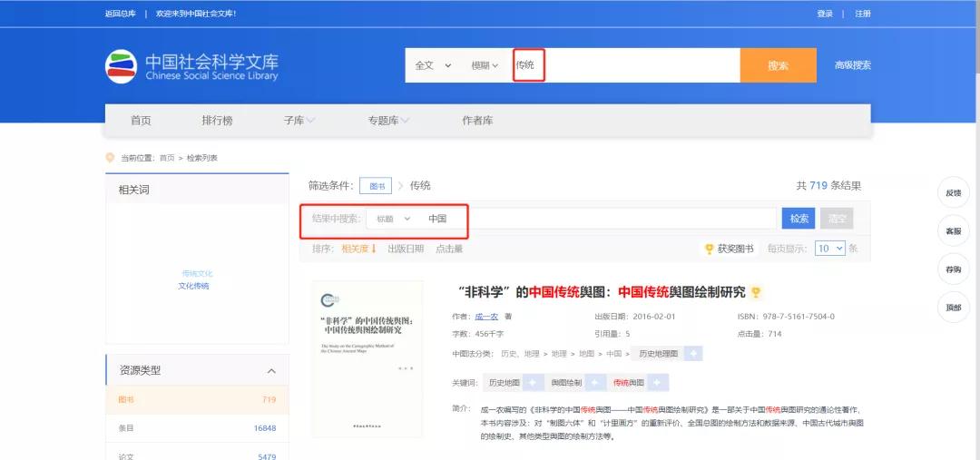Open the book cover thumbnail
980x460 pixels.
367,358
